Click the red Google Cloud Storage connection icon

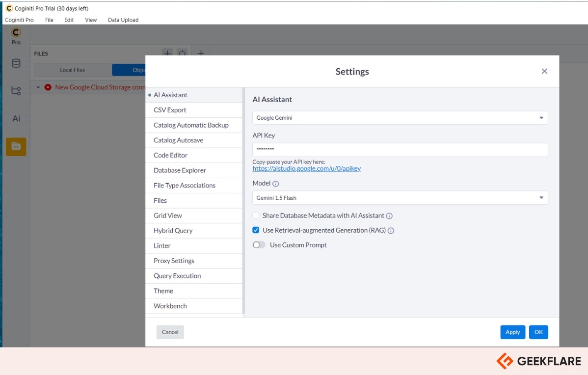tap(48, 87)
